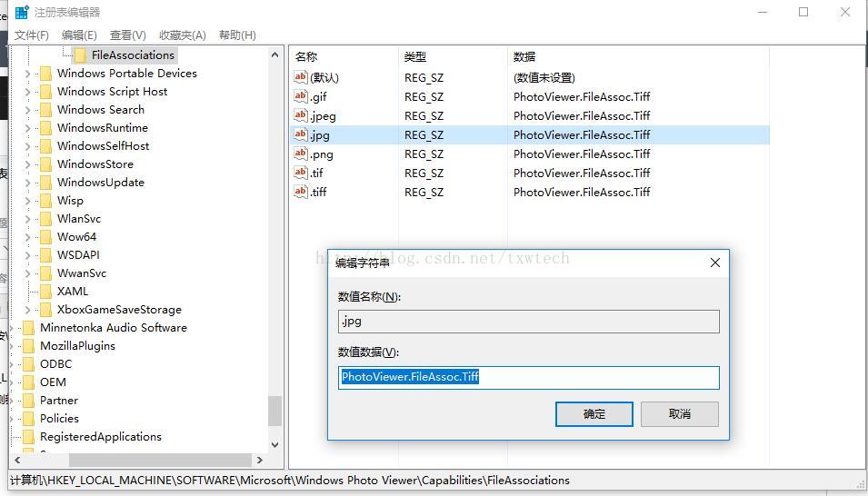
Task: Click the Wow64 folder icon
Action: click(46, 237)
